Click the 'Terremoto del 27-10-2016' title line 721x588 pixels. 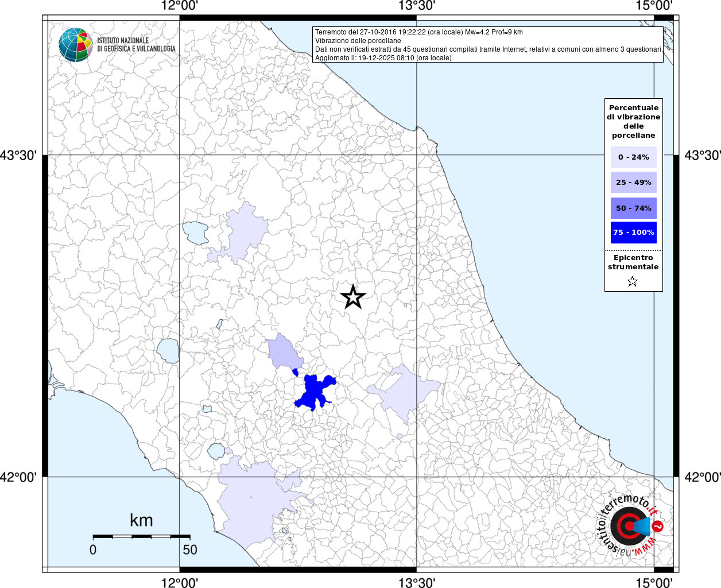pos(419,32)
